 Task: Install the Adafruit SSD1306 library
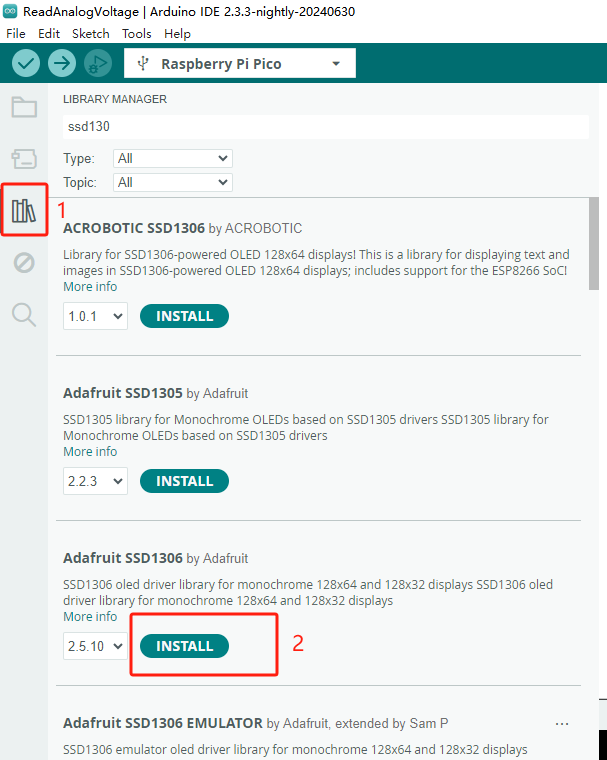pyautogui.click(x=184, y=646)
